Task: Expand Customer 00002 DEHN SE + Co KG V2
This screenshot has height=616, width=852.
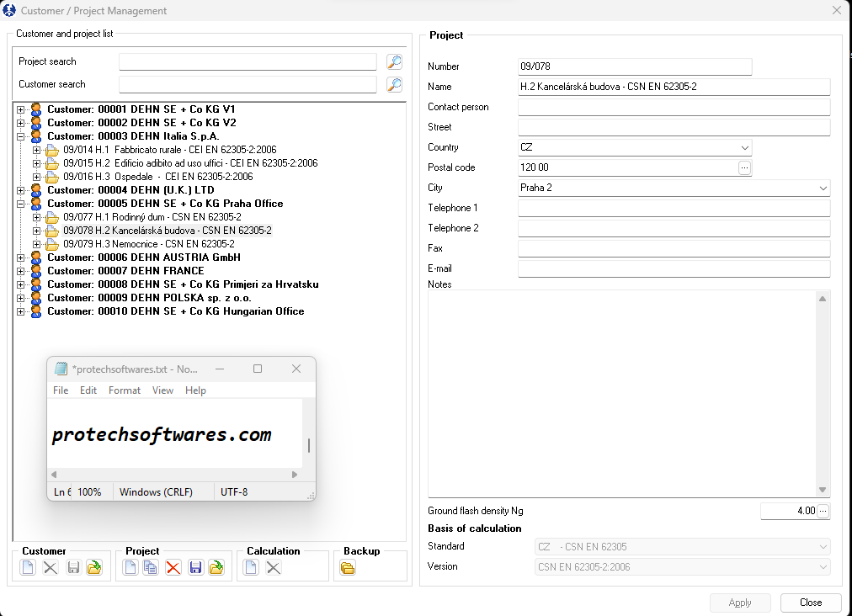Action: click(21, 124)
